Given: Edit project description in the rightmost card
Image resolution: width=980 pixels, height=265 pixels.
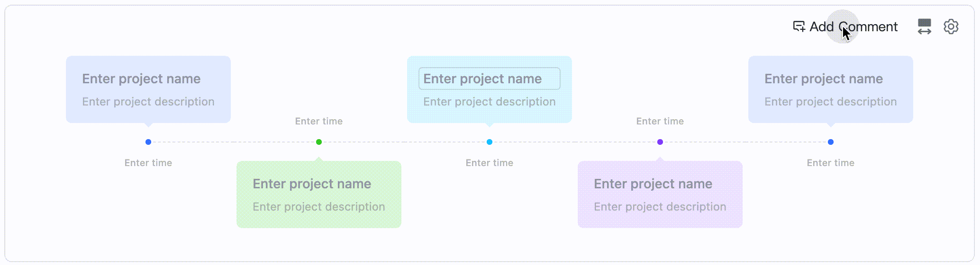Looking at the screenshot, I should pos(831,102).
